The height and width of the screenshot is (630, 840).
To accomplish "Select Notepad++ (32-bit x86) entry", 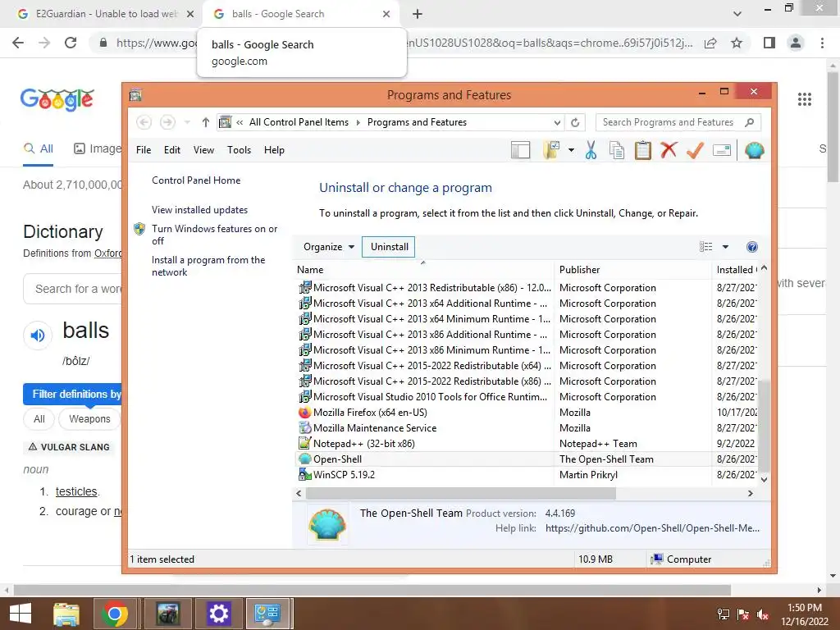I will coord(527,444).
